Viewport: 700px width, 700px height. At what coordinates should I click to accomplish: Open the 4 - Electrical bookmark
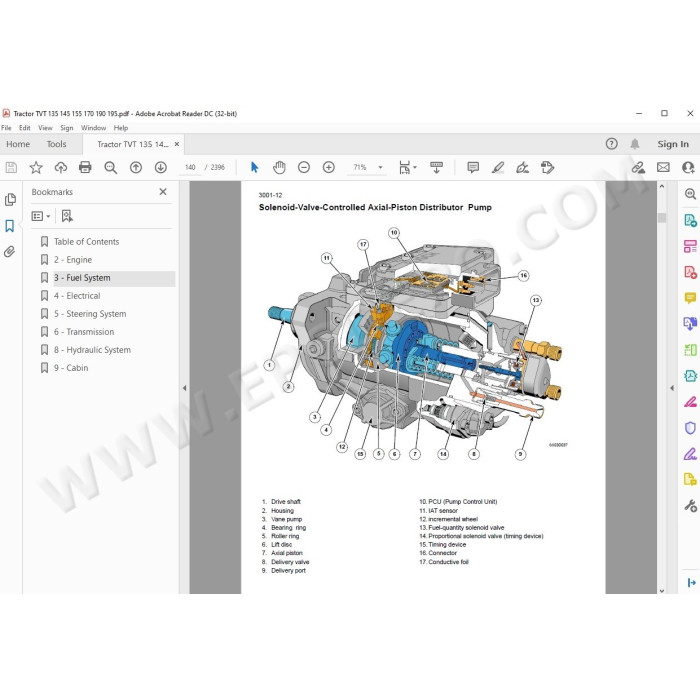click(77, 296)
